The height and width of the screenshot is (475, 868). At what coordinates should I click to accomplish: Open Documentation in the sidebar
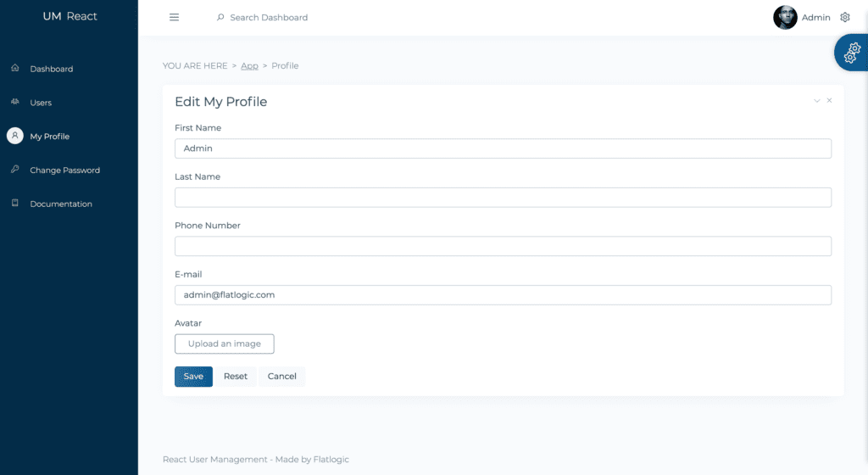(x=61, y=204)
